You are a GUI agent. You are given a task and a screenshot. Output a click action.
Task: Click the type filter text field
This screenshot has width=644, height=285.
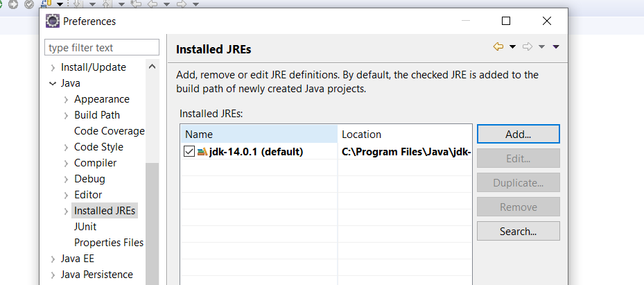point(102,48)
